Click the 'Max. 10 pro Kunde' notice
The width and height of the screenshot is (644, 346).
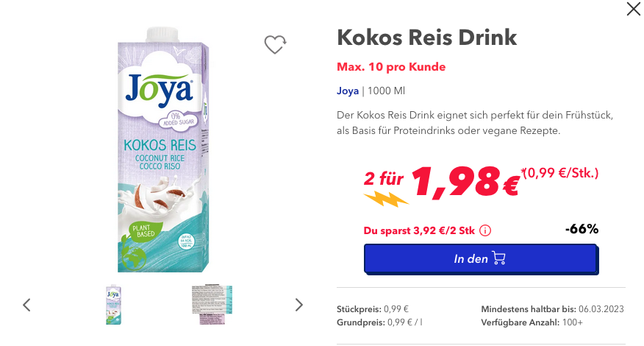391,67
